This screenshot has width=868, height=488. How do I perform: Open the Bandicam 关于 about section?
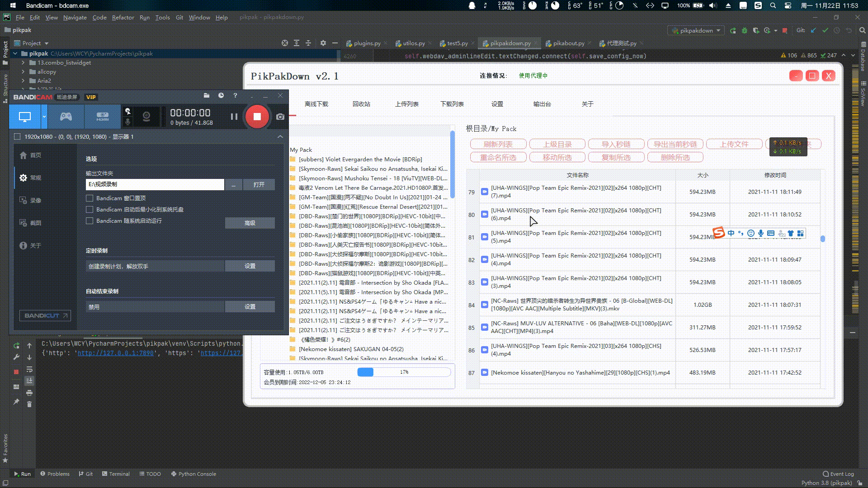(x=30, y=245)
